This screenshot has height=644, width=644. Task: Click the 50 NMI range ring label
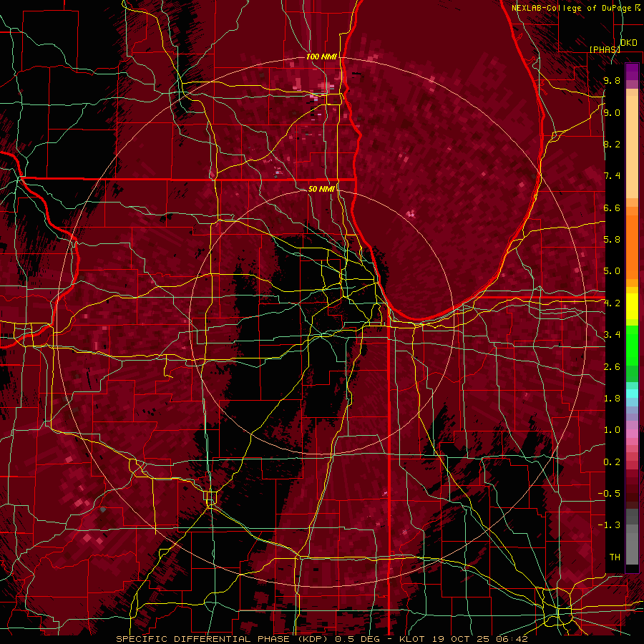click(321, 189)
